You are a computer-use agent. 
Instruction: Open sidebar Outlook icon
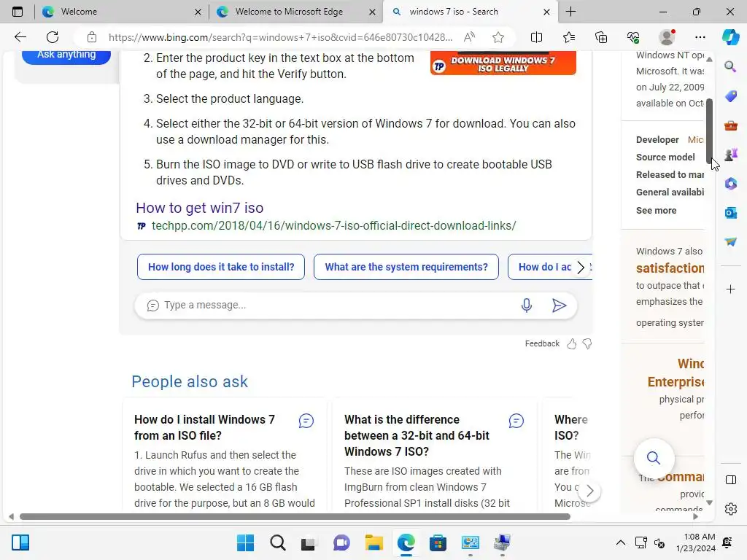(730, 213)
